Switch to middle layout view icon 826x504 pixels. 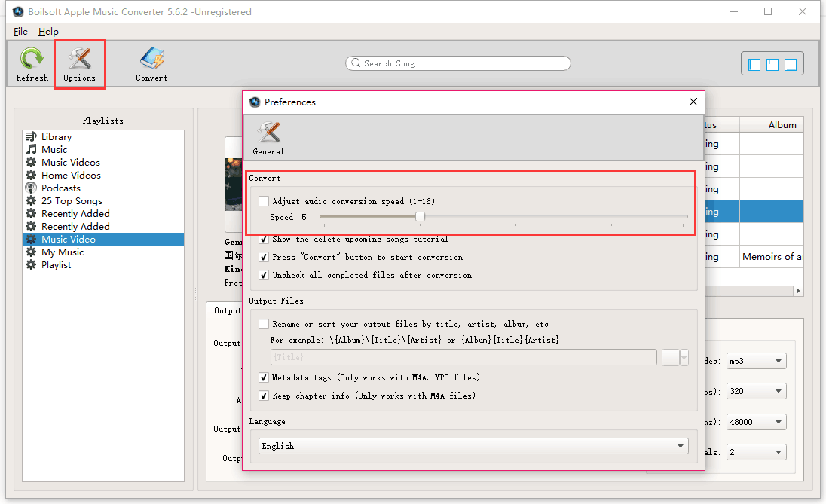(x=772, y=64)
